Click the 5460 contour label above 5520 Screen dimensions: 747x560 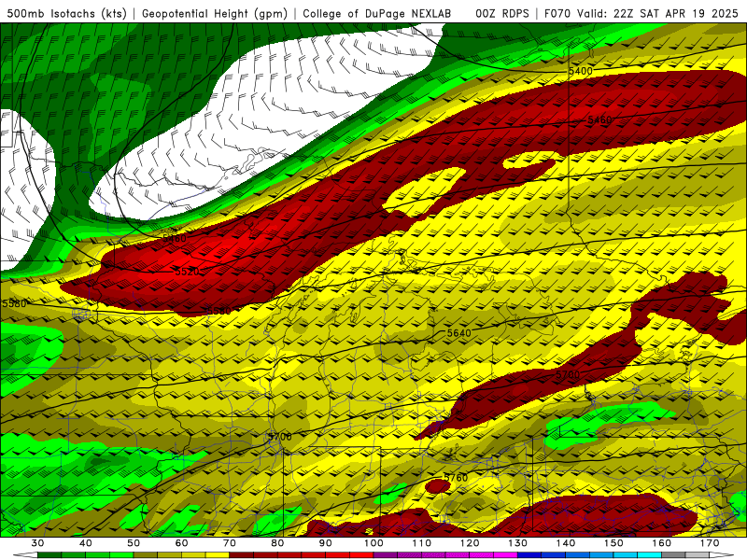(x=175, y=238)
